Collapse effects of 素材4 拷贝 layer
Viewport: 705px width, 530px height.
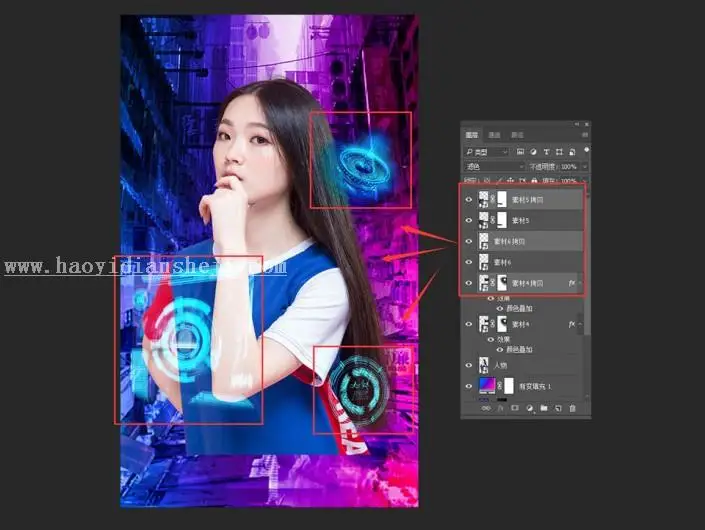(580, 283)
